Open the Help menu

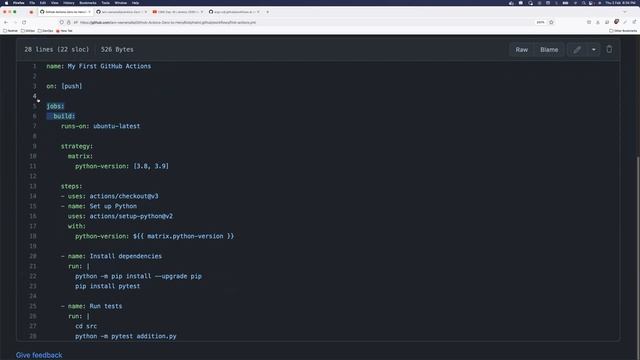pos(135,3)
